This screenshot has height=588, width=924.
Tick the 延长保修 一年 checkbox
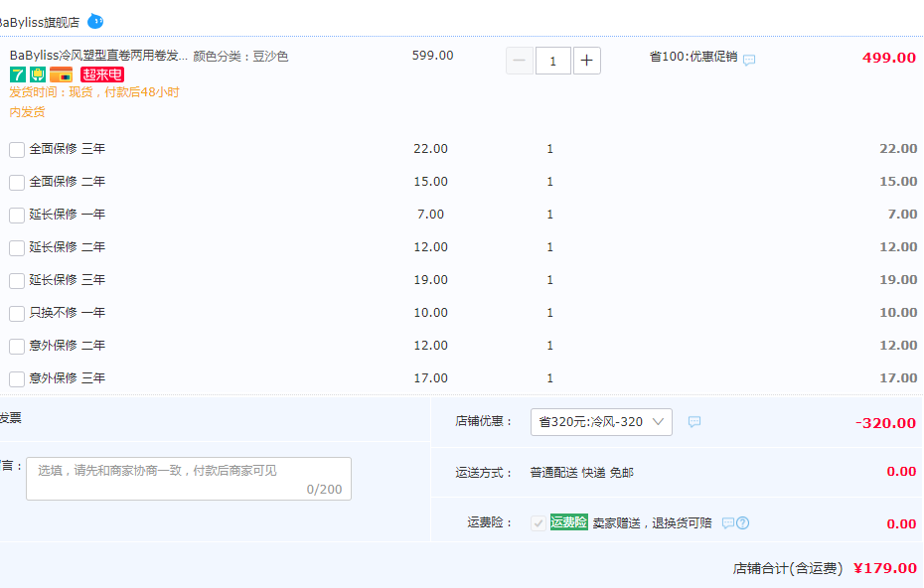coord(17,216)
